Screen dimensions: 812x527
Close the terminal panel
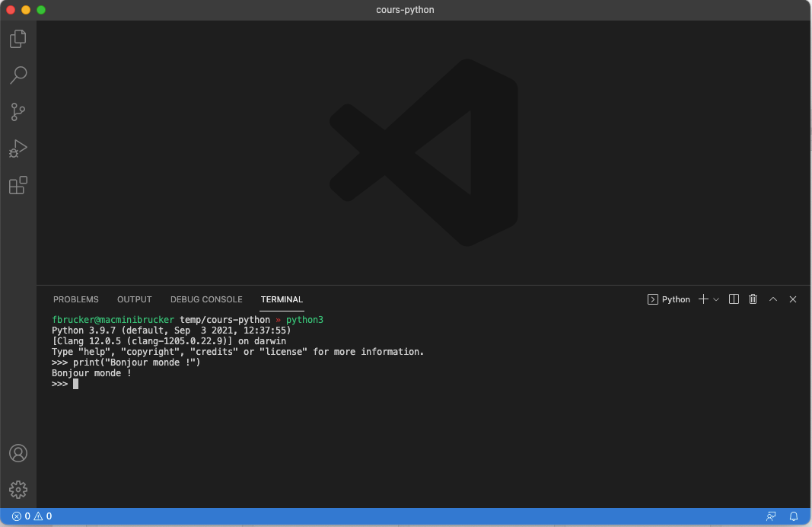click(x=793, y=299)
